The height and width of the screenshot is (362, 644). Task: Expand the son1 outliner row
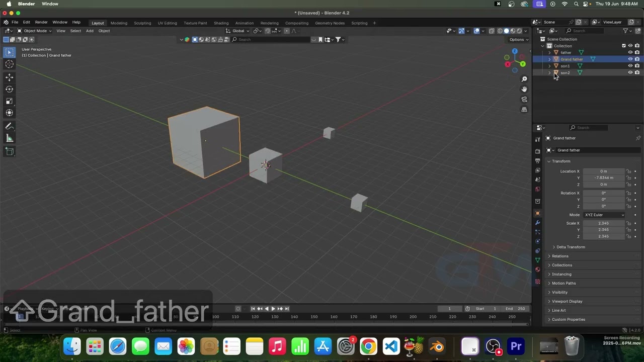coord(549,66)
